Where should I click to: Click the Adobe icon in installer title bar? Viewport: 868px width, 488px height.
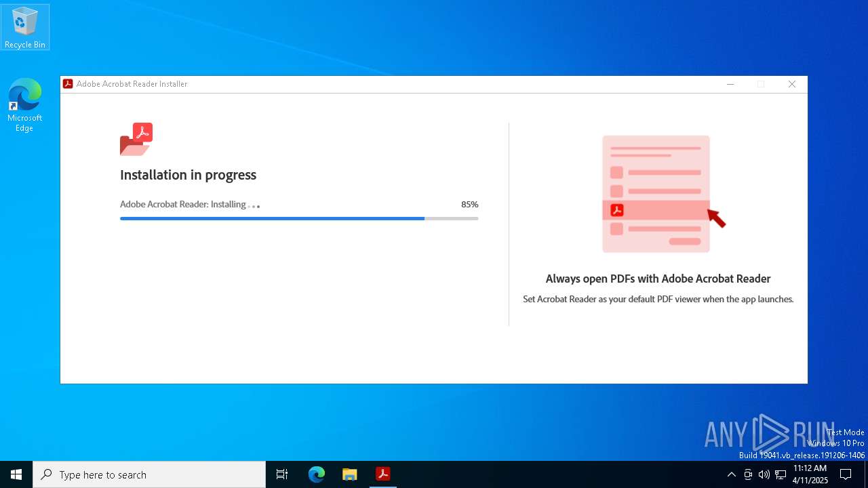[68, 84]
